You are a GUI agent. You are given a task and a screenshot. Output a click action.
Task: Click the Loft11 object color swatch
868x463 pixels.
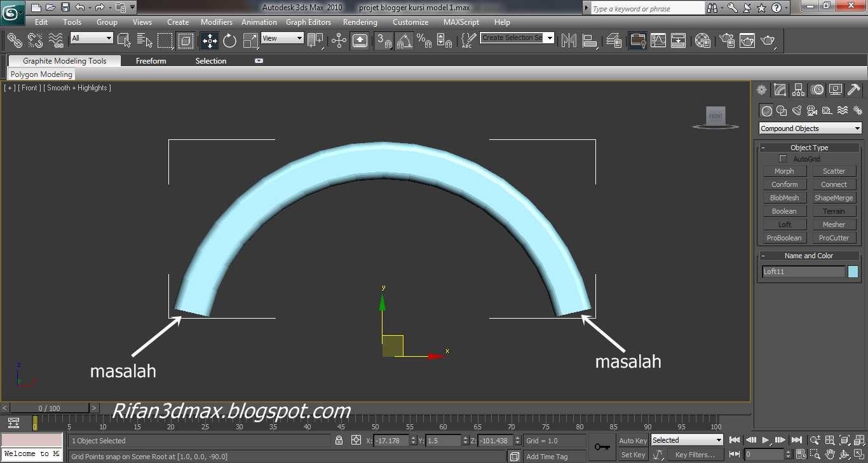tap(853, 271)
